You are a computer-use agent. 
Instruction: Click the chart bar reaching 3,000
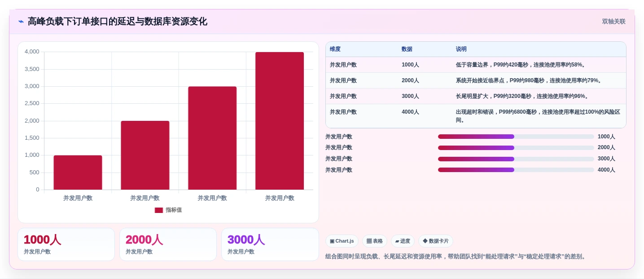(x=212, y=138)
